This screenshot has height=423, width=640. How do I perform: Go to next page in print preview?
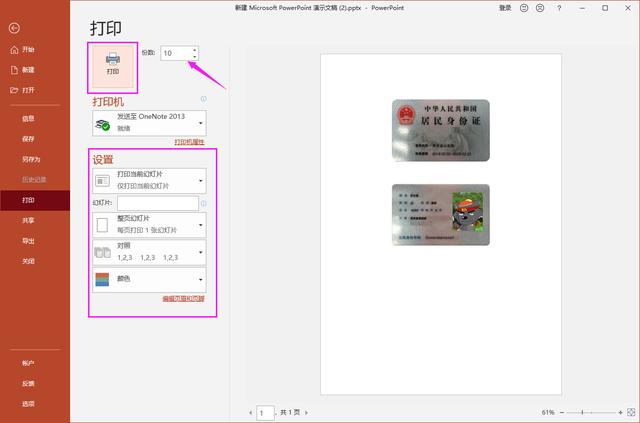(x=308, y=412)
